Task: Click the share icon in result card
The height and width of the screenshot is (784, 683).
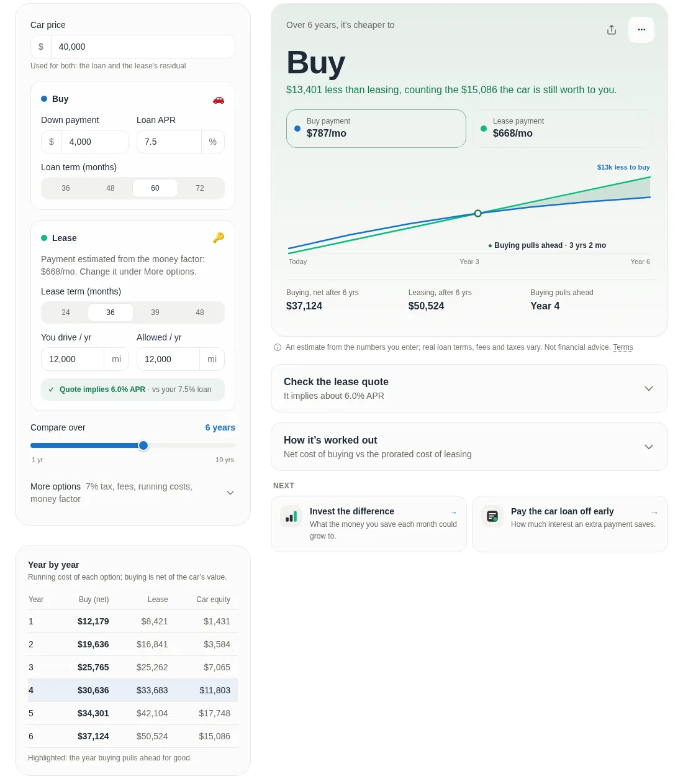Action: (612, 30)
